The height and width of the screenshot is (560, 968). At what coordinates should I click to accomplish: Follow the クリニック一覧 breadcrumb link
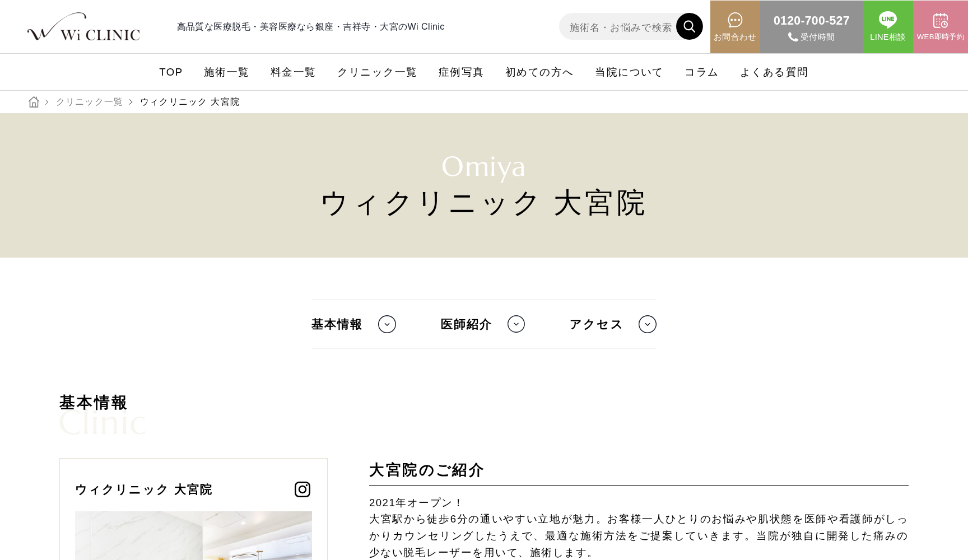[x=89, y=101]
